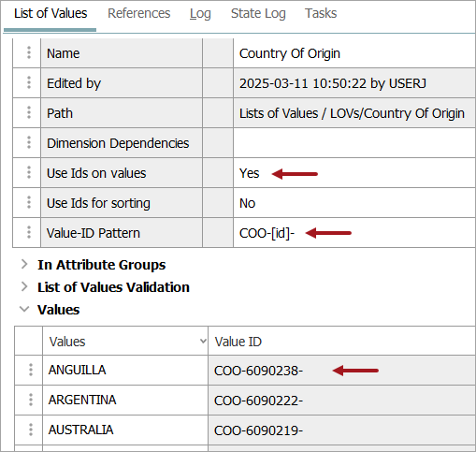
Task: Click the Dimension Dependencies label
Action: [x=118, y=143]
